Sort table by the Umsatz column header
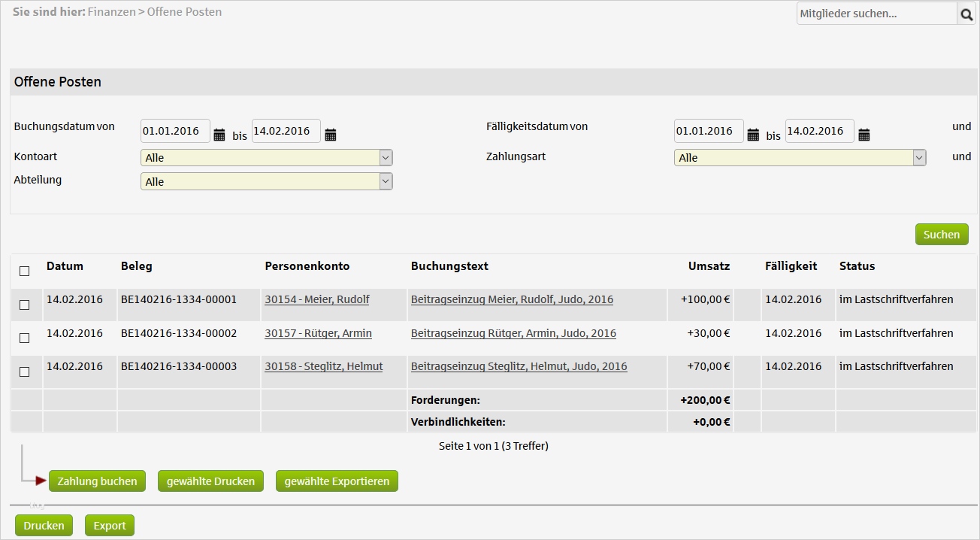 click(709, 266)
